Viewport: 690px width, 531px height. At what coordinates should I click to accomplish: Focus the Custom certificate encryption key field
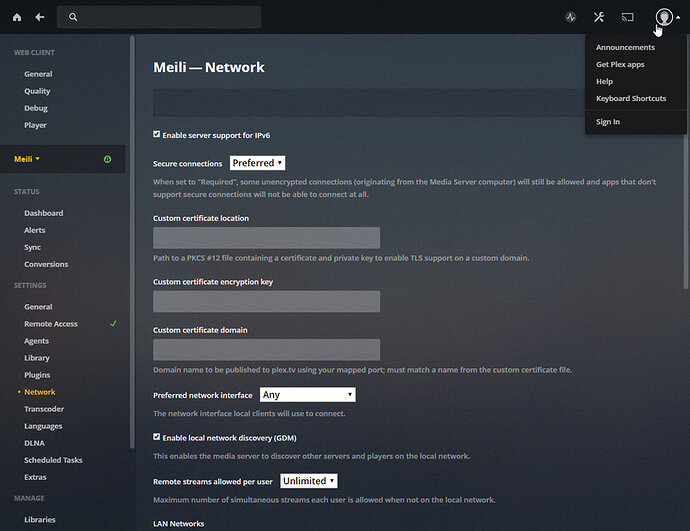click(x=266, y=301)
